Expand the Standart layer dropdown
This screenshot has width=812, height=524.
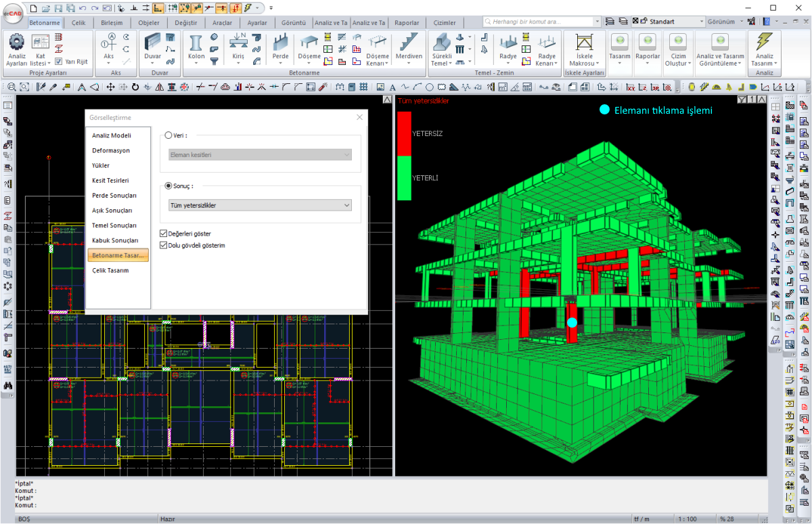coord(701,22)
